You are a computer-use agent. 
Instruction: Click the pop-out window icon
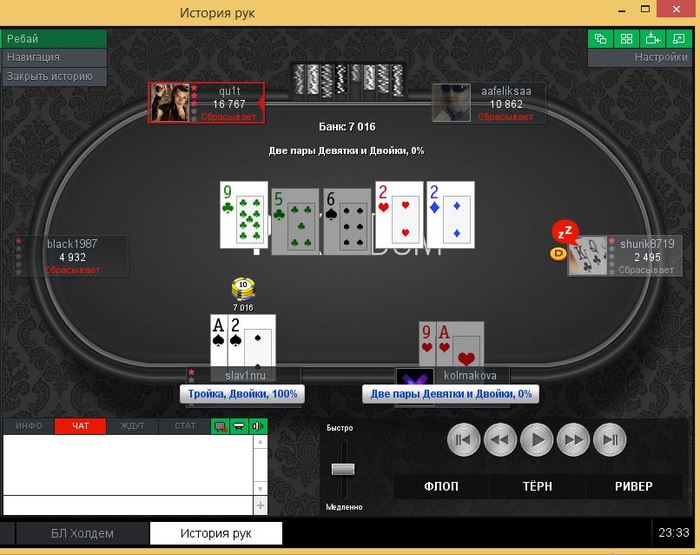coord(678,39)
